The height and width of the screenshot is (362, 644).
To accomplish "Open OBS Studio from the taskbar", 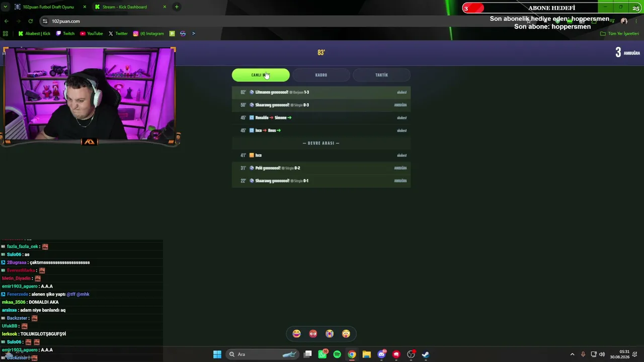I will (411, 354).
